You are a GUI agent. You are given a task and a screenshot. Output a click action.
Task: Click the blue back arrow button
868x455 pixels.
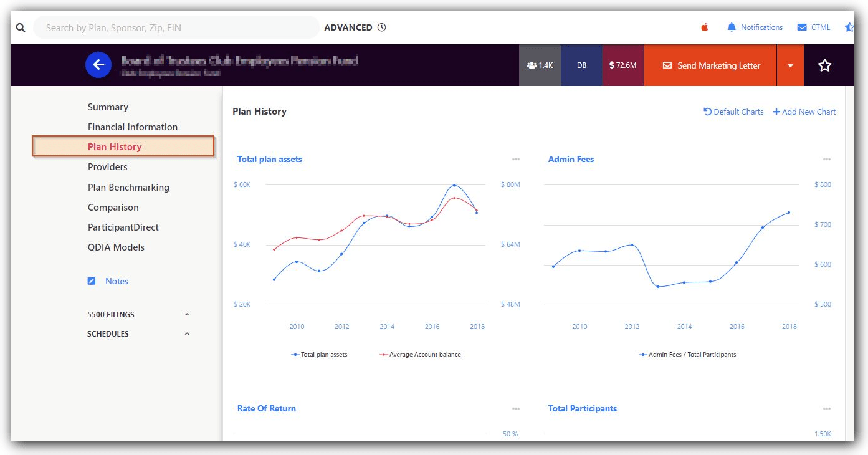(98, 65)
